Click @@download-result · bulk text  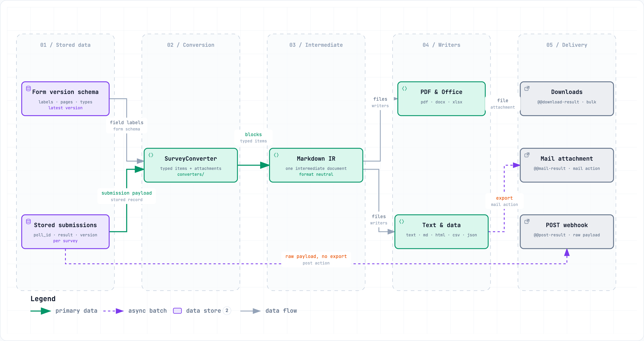(x=567, y=102)
